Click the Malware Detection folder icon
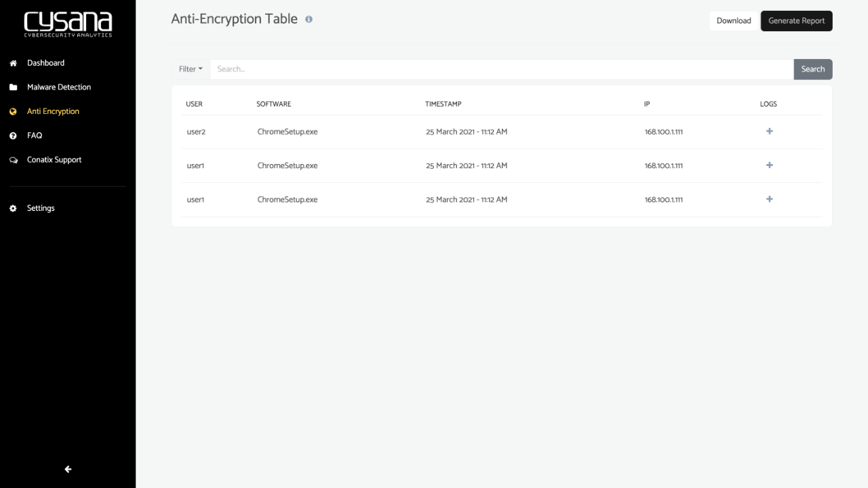 coord(13,87)
